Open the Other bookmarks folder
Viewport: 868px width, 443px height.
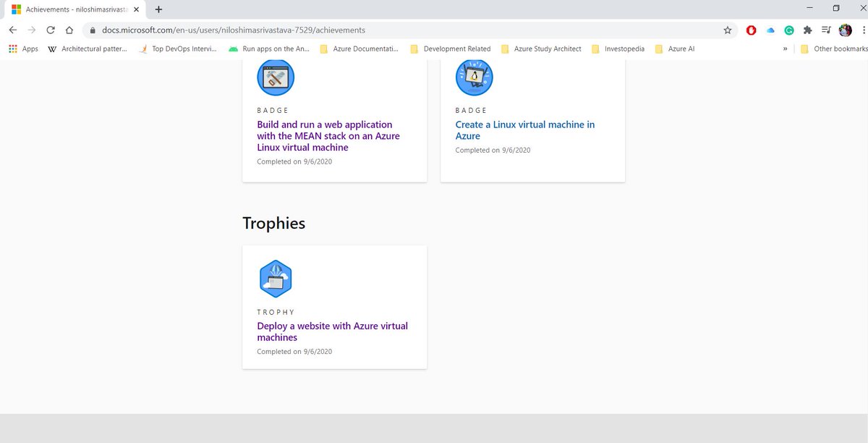pos(833,48)
